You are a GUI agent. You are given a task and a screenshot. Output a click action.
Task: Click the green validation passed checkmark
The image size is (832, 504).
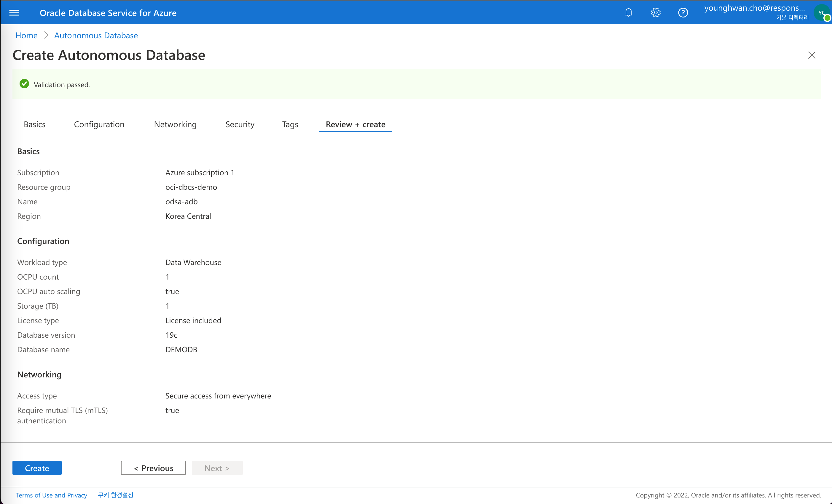coord(24,84)
